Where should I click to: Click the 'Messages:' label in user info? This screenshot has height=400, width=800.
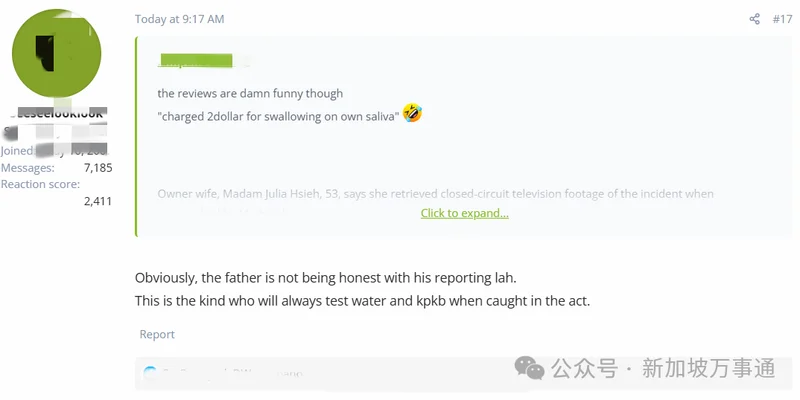27,168
